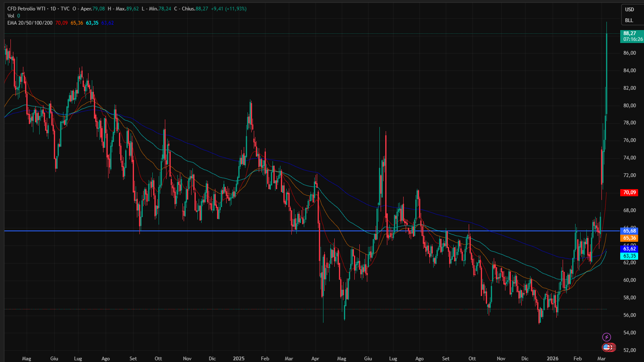Click the orange 65,36 label on price scale

click(629, 238)
